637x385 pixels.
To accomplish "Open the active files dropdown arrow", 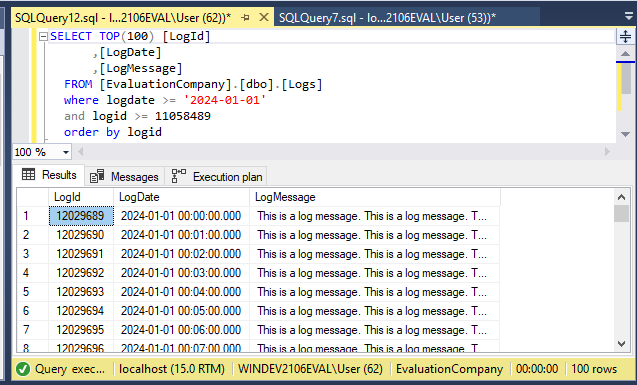I will (628, 17).
